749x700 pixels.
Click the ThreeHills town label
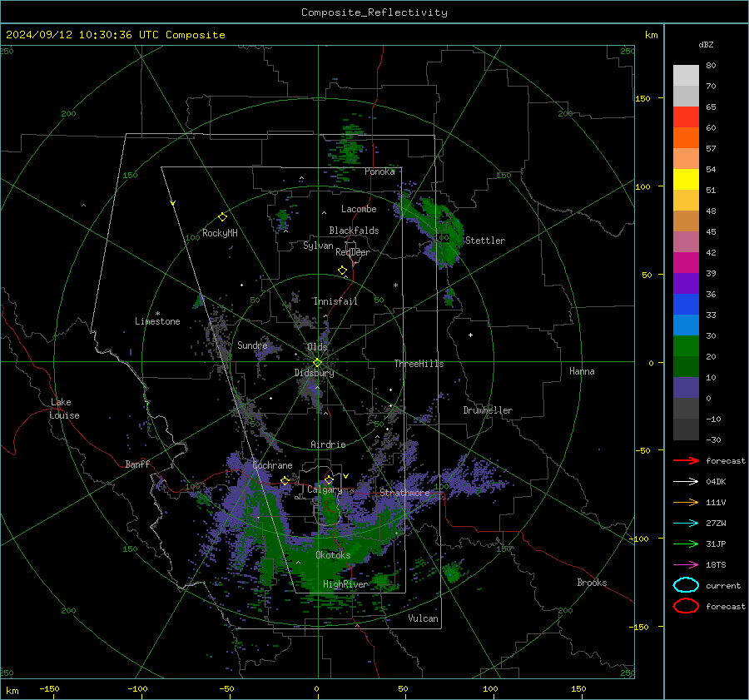(x=419, y=364)
